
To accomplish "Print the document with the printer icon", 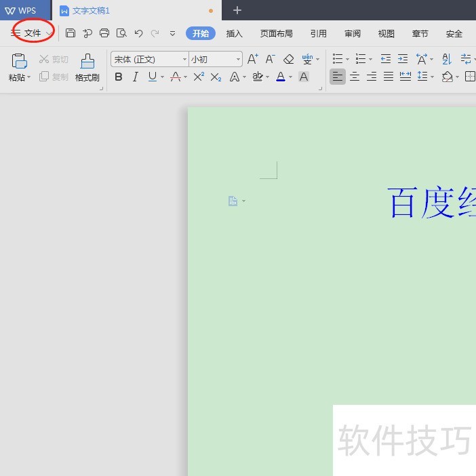I will [x=104, y=33].
